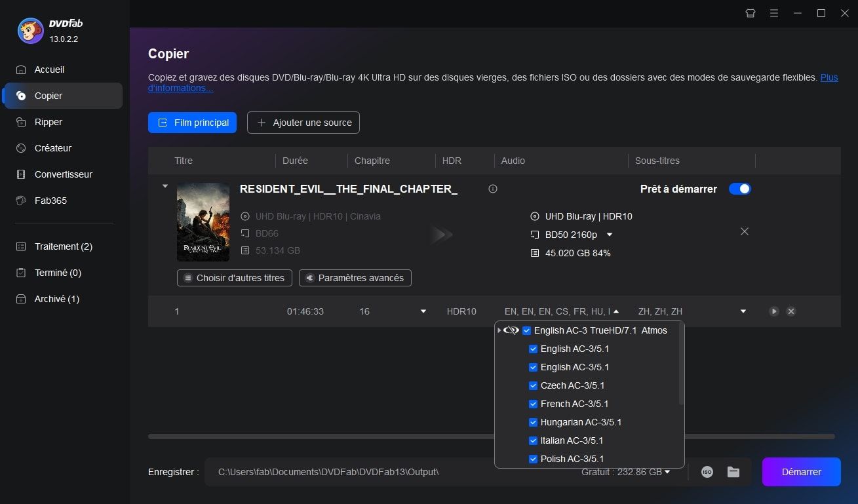Uncheck Czech AC-3/5.1 audio track
Image resolution: width=858 pixels, height=504 pixels.
click(533, 385)
